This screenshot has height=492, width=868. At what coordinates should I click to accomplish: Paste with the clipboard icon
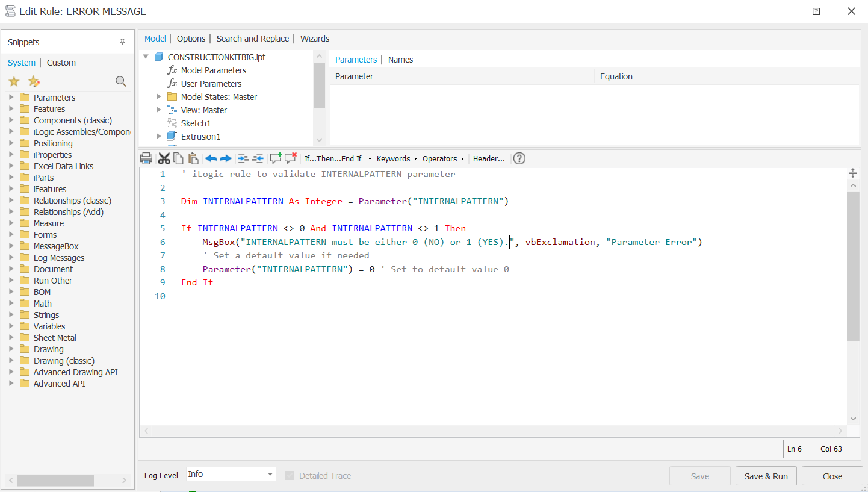[x=193, y=158]
